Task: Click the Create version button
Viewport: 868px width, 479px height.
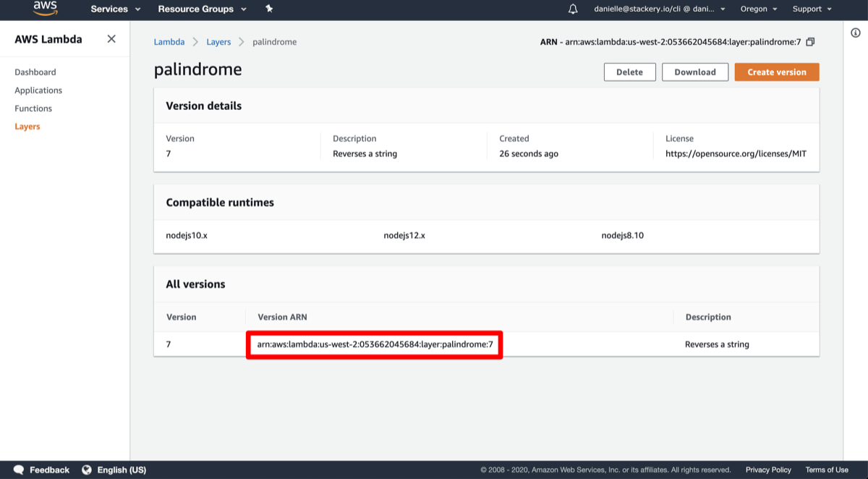Action: point(777,72)
